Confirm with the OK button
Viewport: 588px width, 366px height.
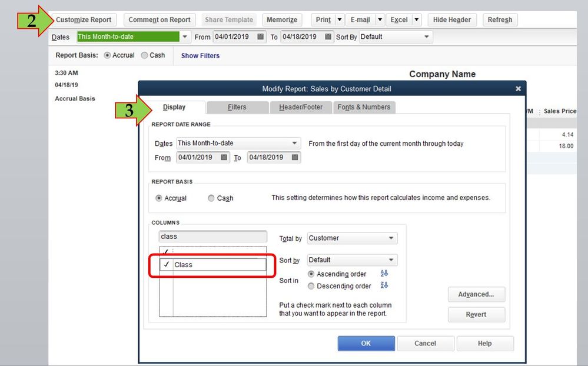366,343
